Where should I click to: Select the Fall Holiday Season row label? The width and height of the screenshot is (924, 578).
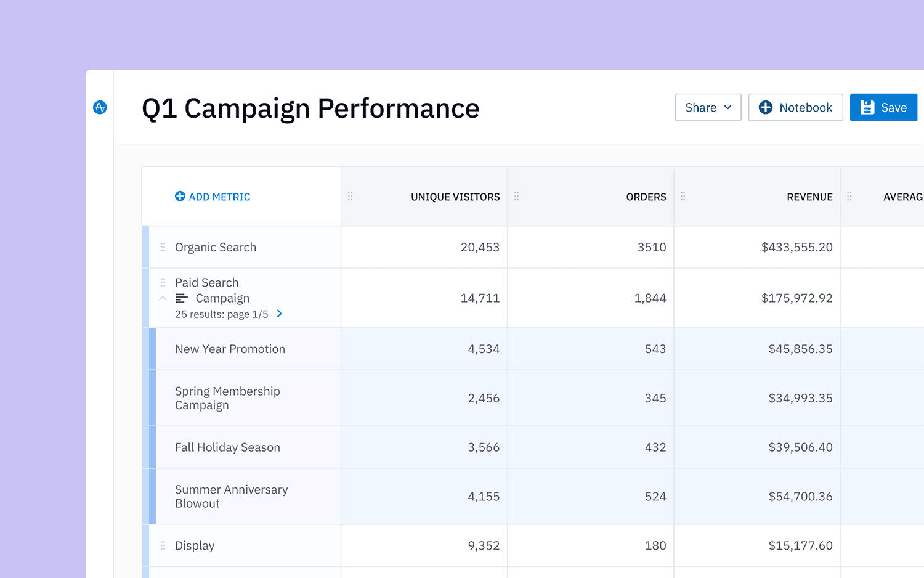pyautogui.click(x=227, y=447)
